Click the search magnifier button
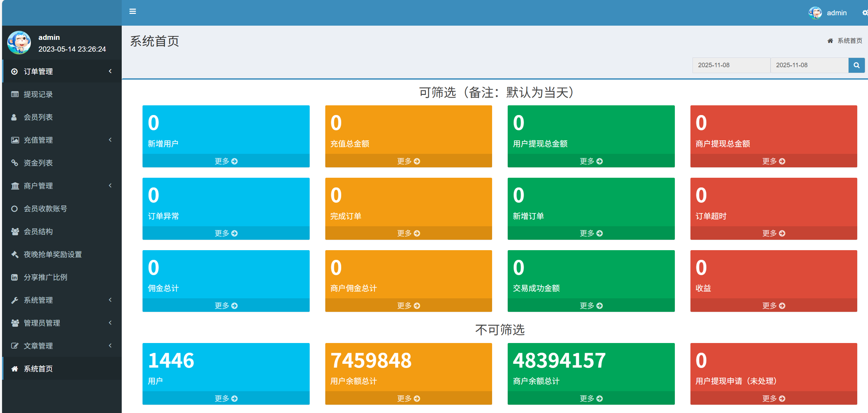 click(856, 65)
